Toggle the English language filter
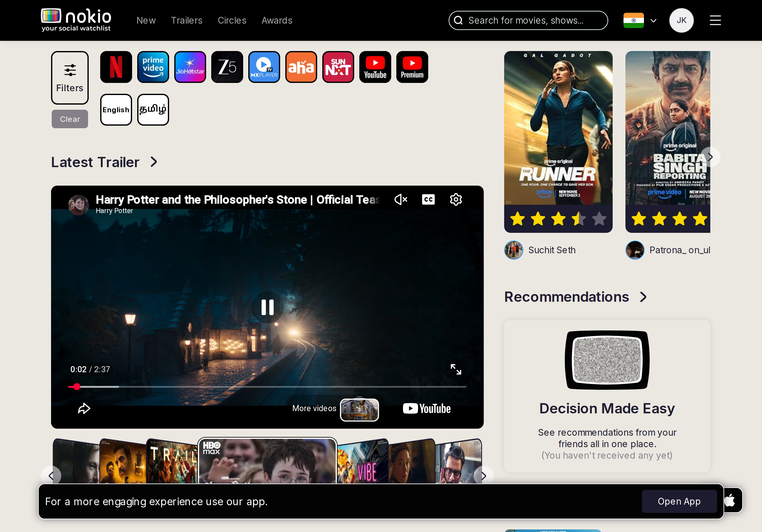762x532 pixels. click(x=116, y=110)
